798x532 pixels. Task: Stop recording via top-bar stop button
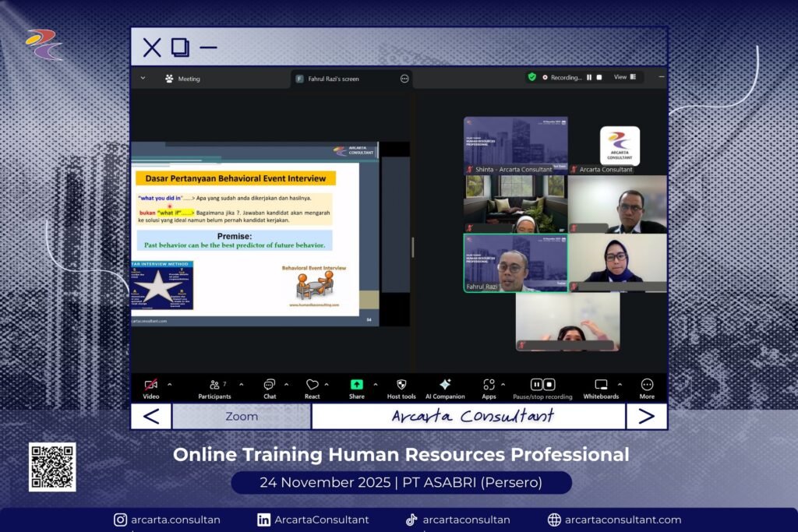pos(599,77)
